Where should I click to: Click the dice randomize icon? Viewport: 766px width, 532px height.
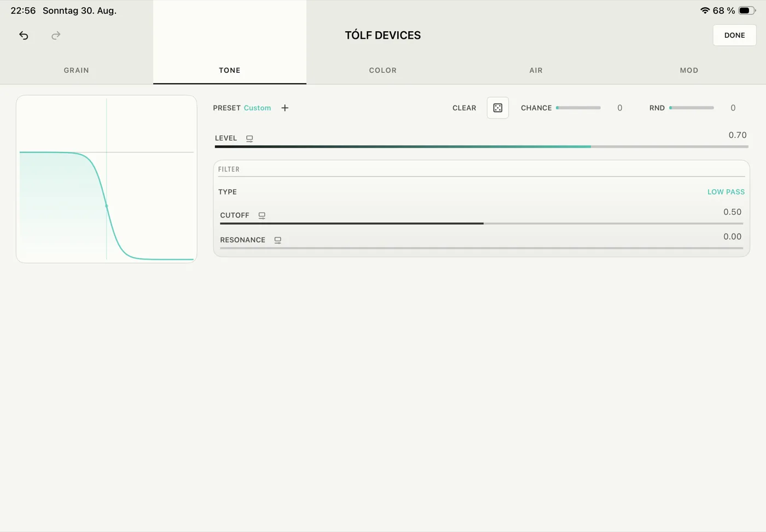[x=498, y=108]
